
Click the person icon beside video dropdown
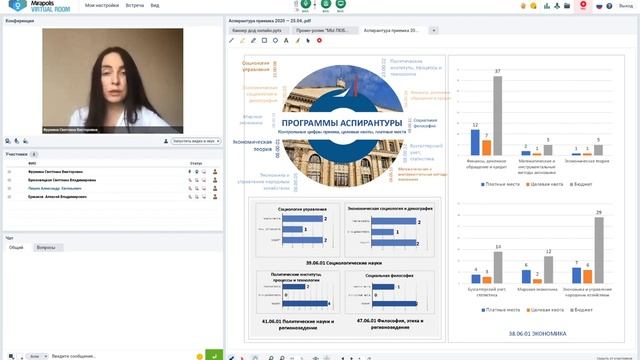[x=166, y=141]
